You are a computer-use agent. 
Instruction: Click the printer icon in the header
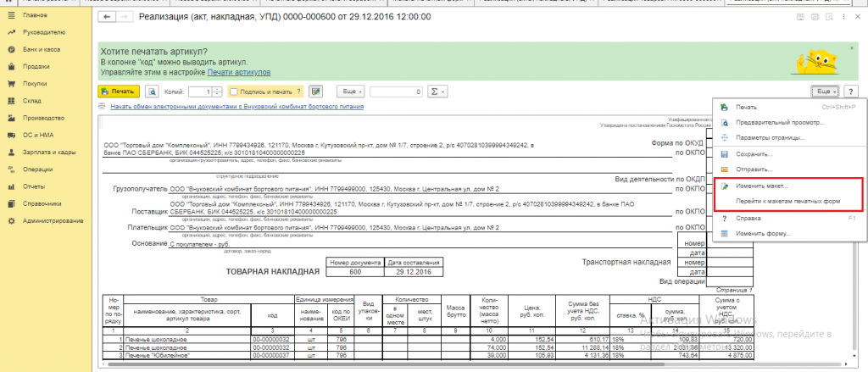point(815,17)
